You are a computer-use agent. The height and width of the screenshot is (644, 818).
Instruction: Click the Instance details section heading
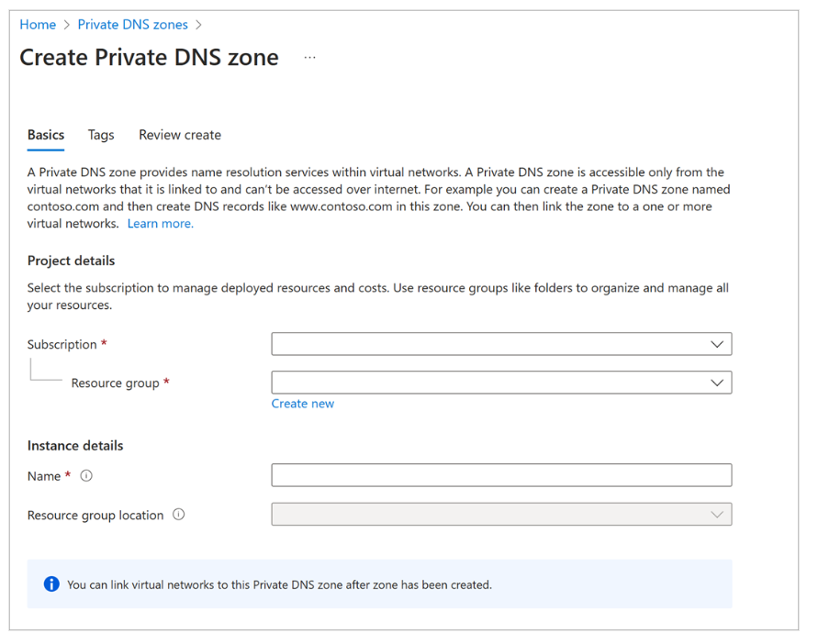(x=74, y=445)
